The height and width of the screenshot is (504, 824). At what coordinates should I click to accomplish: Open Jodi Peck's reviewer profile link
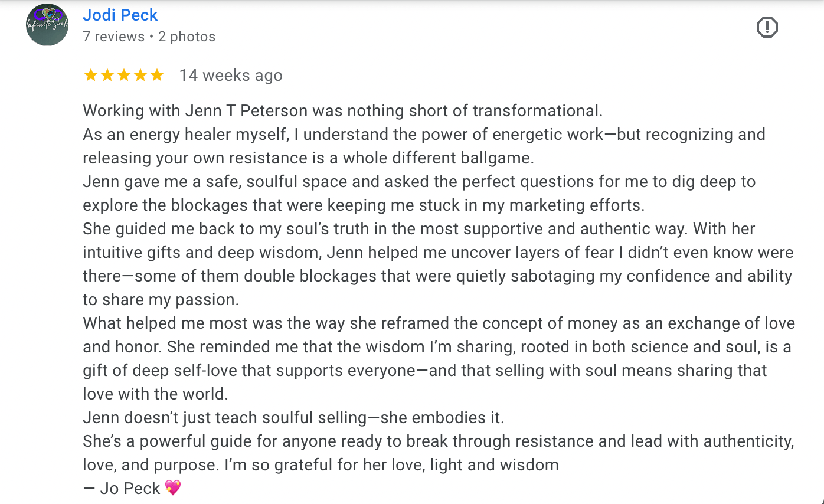point(120,15)
